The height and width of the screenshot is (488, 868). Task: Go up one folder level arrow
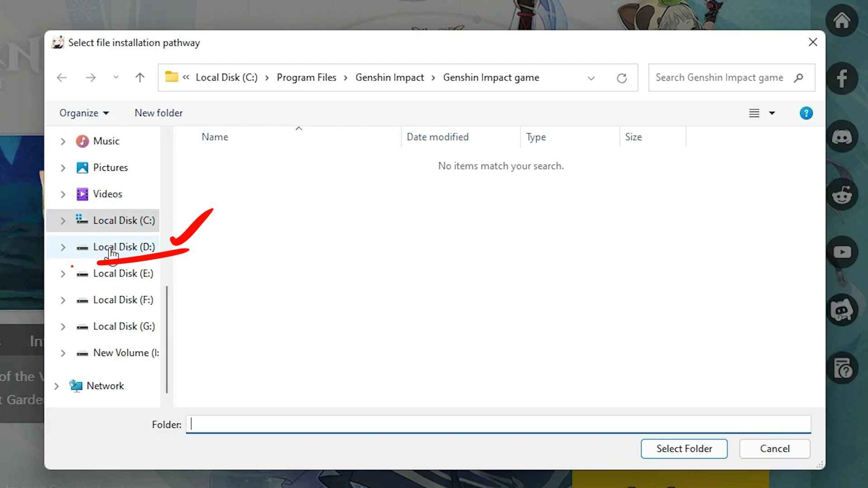pos(140,78)
